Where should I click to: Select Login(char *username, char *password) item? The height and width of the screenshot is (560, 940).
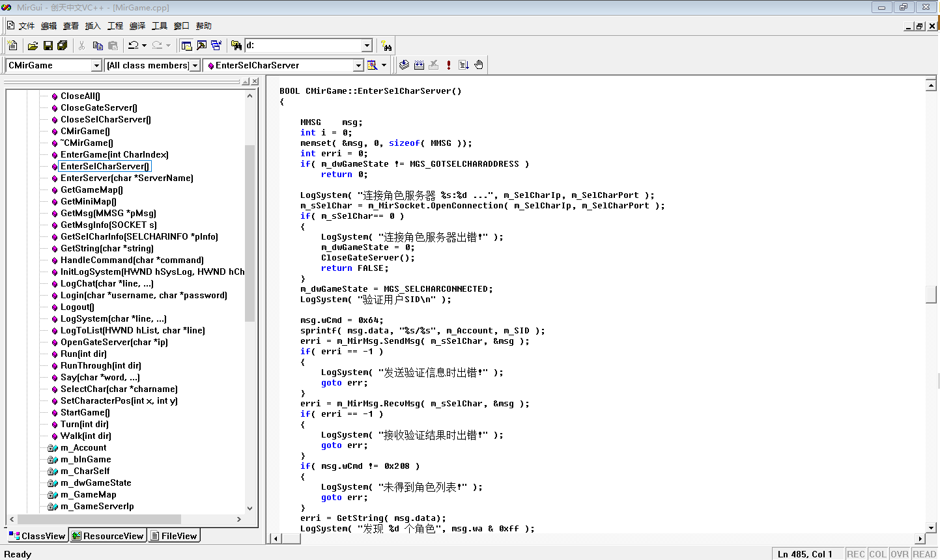(143, 295)
